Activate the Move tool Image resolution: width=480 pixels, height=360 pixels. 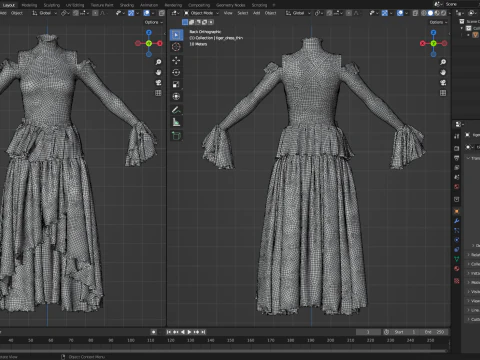(176, 60)
